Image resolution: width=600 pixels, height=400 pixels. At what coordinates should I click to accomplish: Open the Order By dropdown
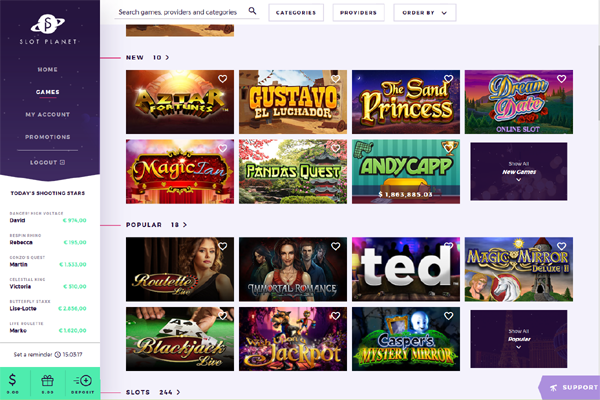[425, 13]
